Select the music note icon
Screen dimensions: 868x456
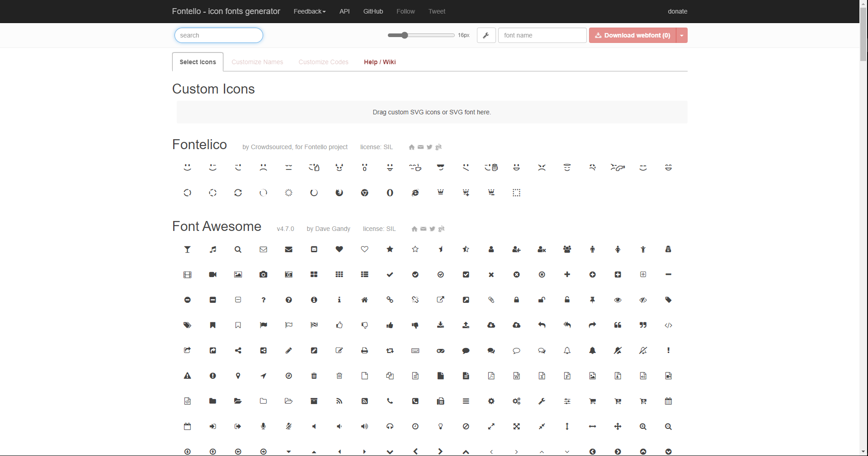coord(212,249)
